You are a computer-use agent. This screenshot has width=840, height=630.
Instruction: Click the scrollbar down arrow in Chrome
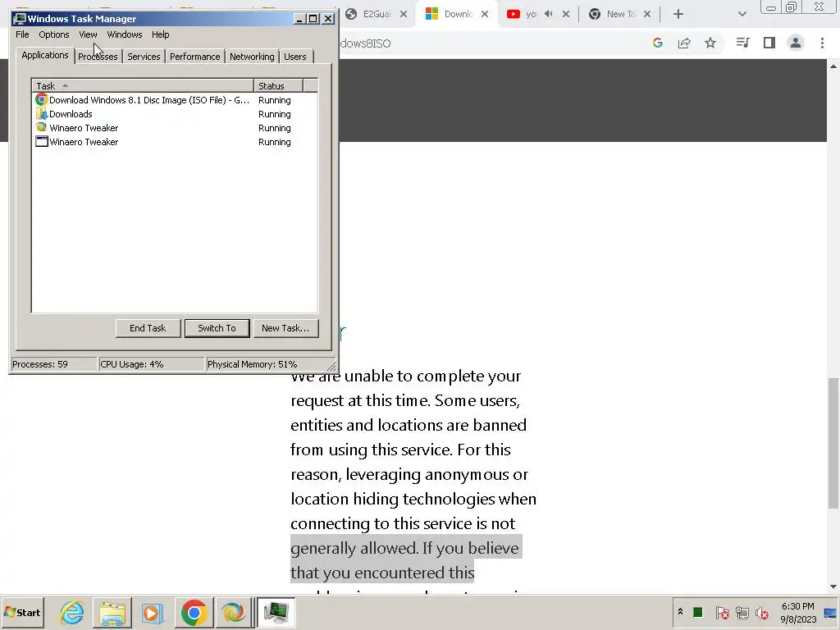coord(833,587)
